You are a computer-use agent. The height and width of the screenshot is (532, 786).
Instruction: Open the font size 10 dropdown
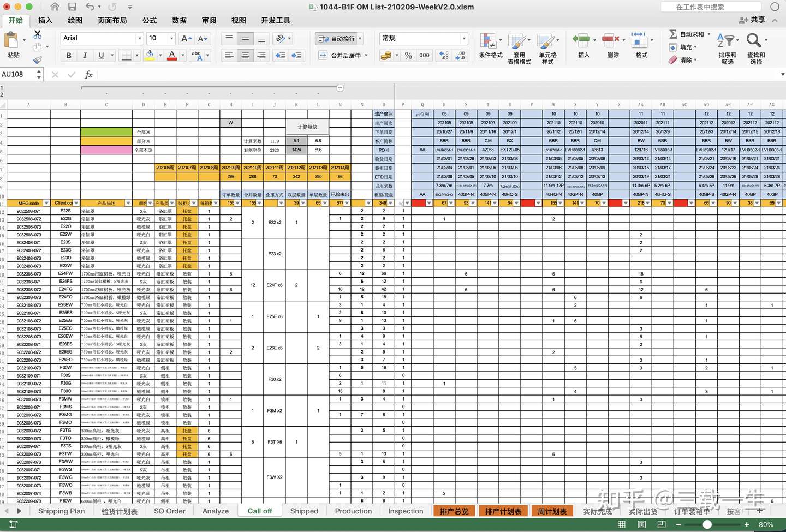[171, 38]
